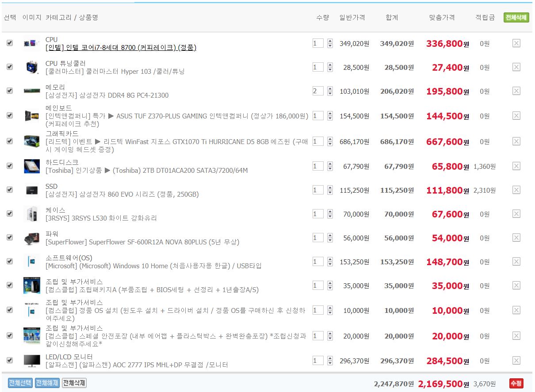Adjust quantity stepper for LED/LCD 모니터 row
This screenshot has width=535, height=392.
pos(330,361)
